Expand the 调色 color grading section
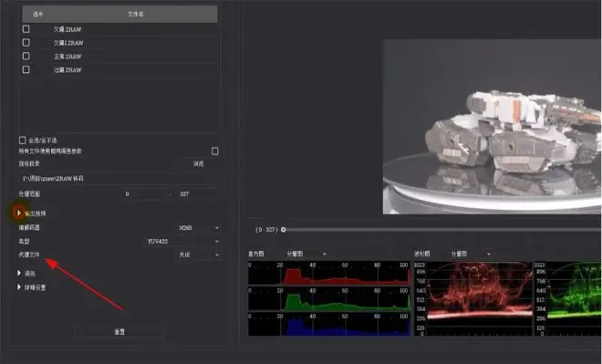 [x=19, y=273]
